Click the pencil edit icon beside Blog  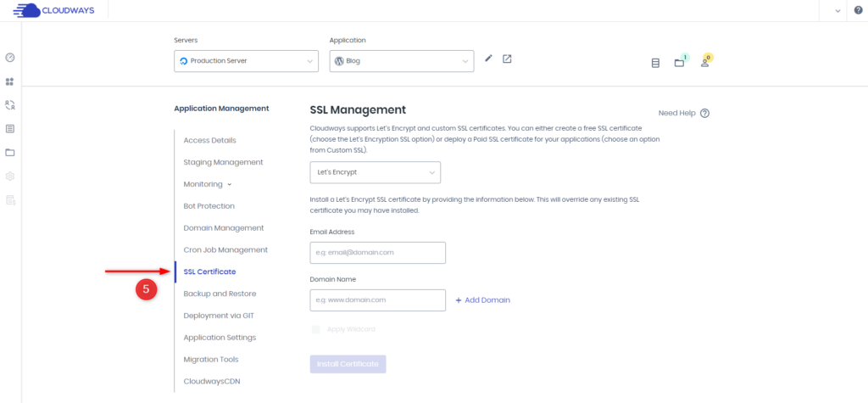coord(488,59)
